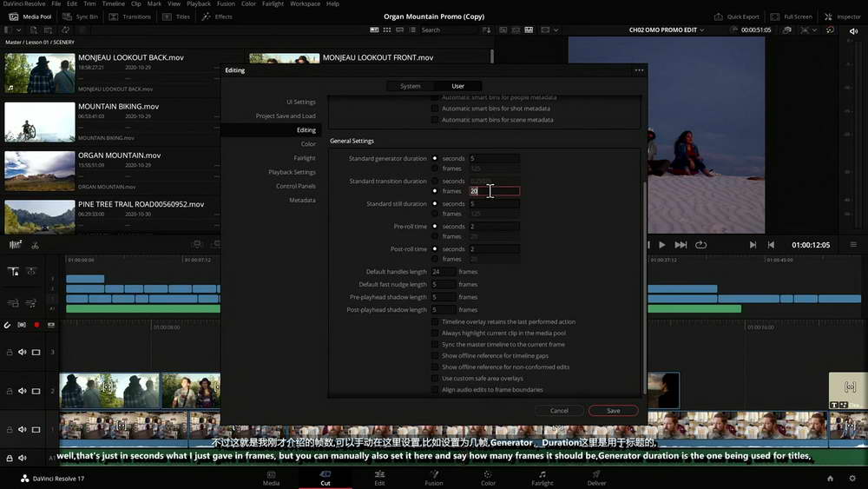The image size is (868, 489).
Task: Switch to the Fairlight page
Action: click(x=542, y=478)
